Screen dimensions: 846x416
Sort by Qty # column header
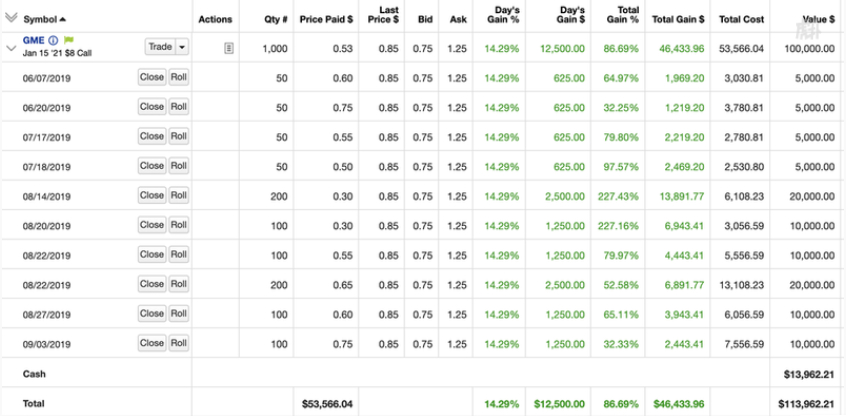click(x=276, y=19)
